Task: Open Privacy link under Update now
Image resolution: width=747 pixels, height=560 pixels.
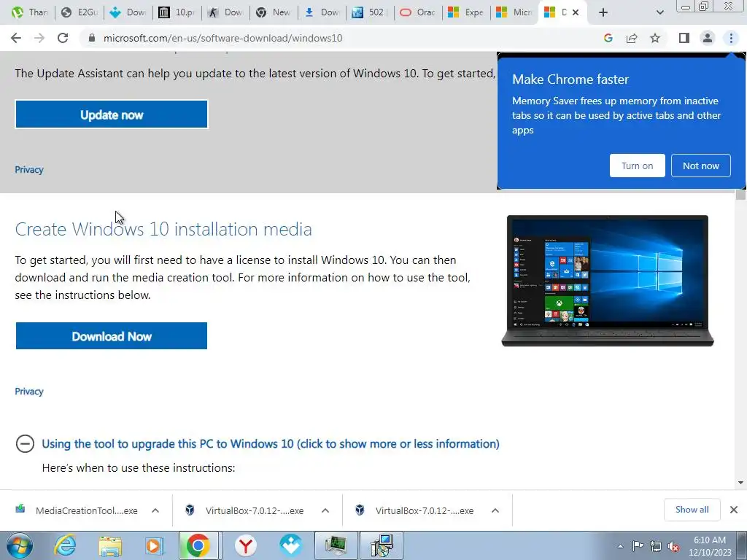Action: [29, 169]
